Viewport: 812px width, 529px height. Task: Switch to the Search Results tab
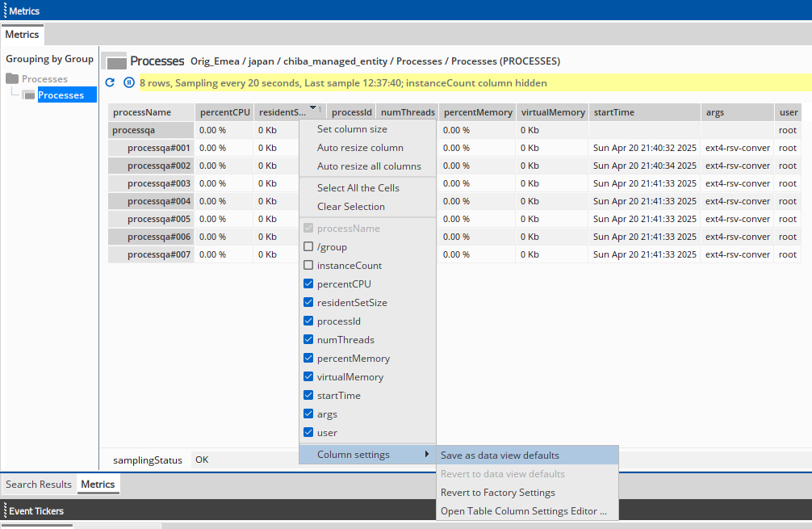(x=39, y=485)
